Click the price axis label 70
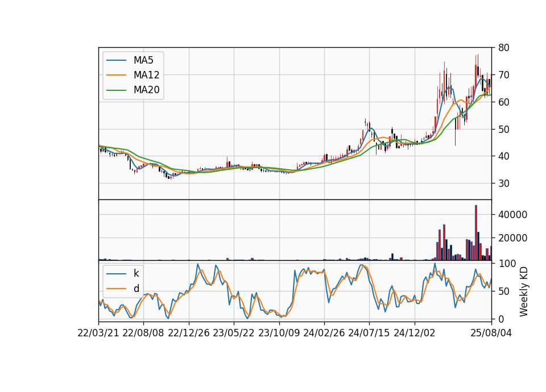This screenshot has height=392, width=546. click(503, 75)
